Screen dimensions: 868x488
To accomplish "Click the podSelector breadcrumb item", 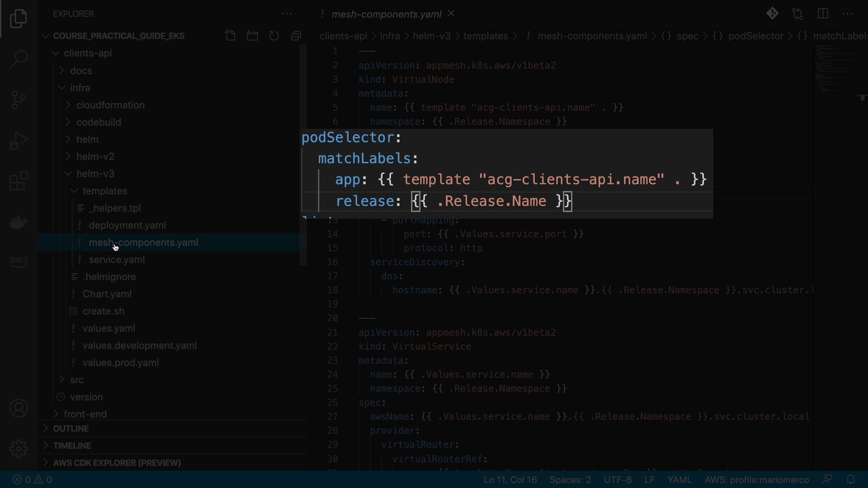I will (x=755, y=36).
